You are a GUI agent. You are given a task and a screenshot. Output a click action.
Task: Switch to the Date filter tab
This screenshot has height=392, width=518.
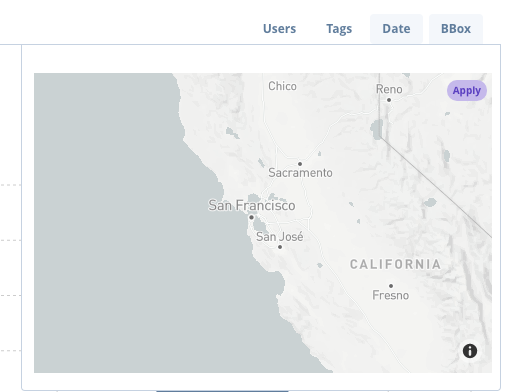[396, 29]
